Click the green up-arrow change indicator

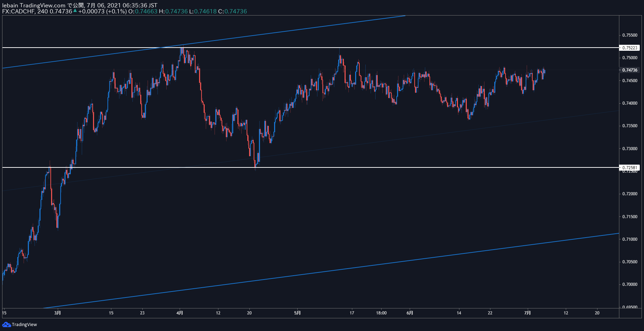coord(75,11)
